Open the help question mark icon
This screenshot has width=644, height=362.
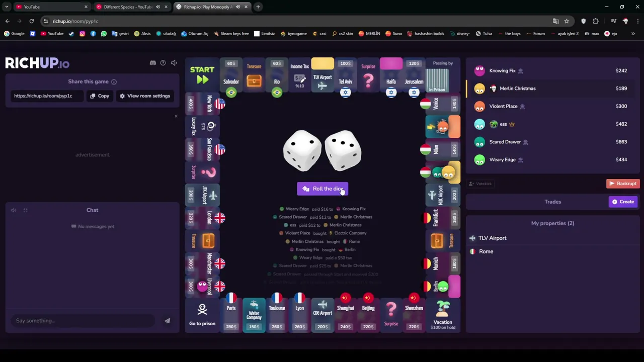click(x=163, y=63)
